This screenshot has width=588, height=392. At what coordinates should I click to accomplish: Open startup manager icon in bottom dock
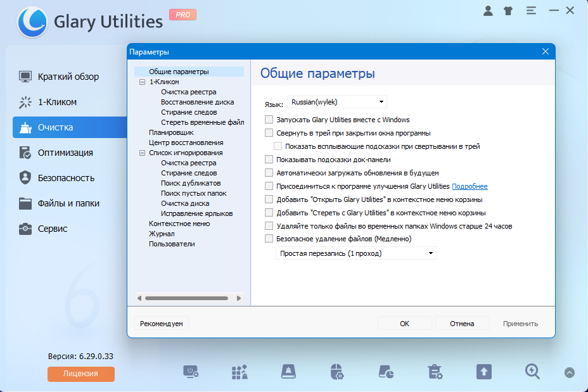click(191, 372)
